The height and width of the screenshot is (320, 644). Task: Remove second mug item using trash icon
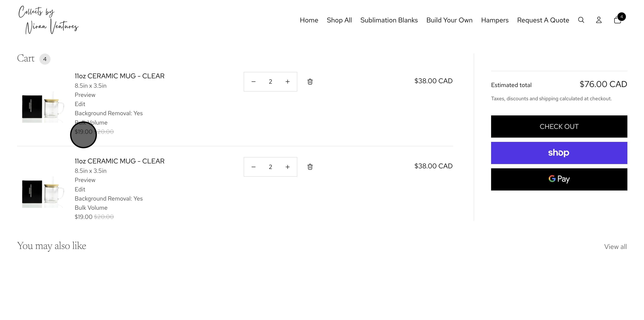coord(310,167)
